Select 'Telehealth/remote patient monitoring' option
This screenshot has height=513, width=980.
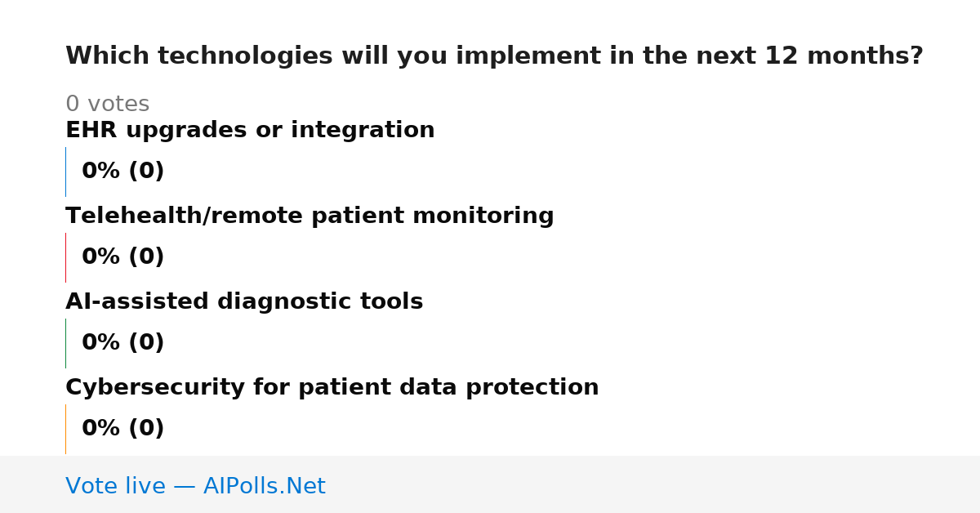(x=310, y=216)
